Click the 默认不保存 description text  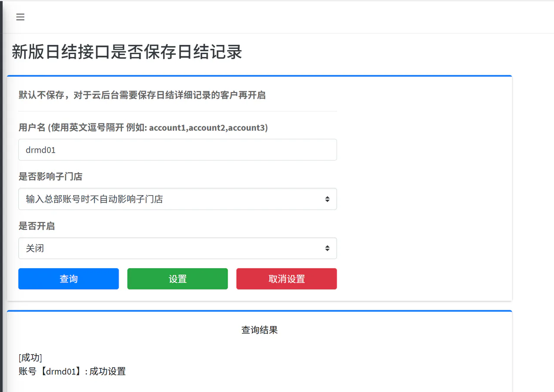click(142, 95)
